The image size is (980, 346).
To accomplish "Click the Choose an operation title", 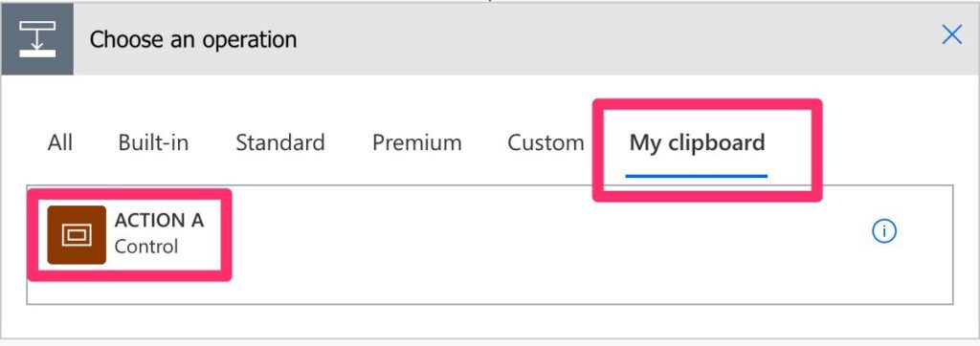I will point(193,39).
